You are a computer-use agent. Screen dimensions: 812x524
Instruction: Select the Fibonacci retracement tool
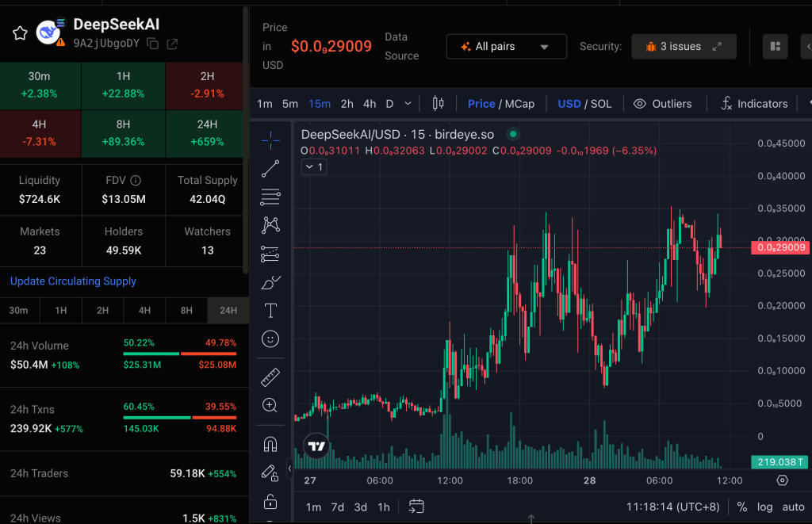coord(270,197)
